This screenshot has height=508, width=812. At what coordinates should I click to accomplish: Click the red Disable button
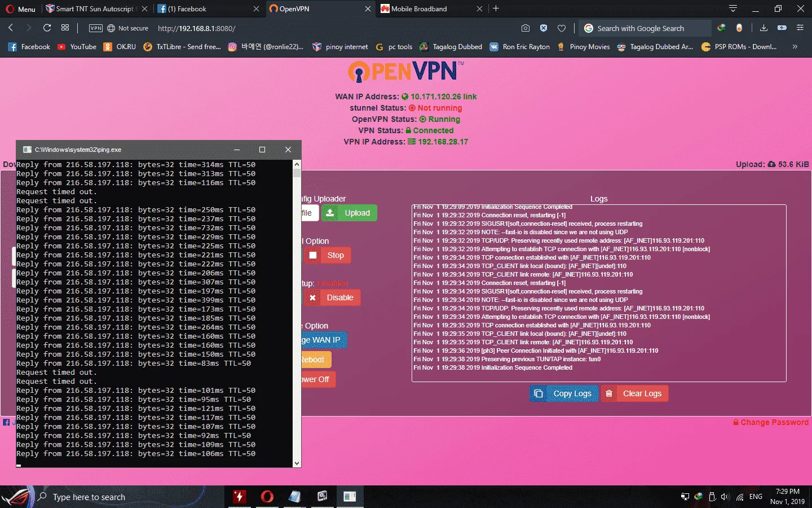click(332, 297)
